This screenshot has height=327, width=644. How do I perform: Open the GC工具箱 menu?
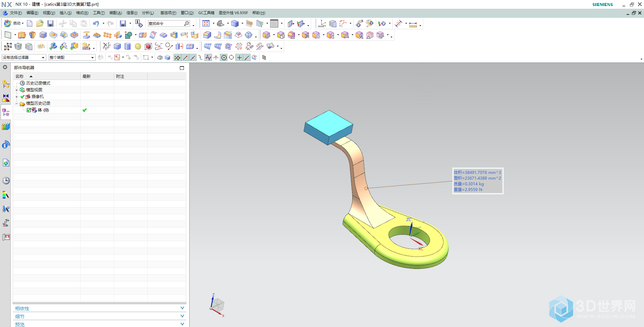tap(206, 13)
